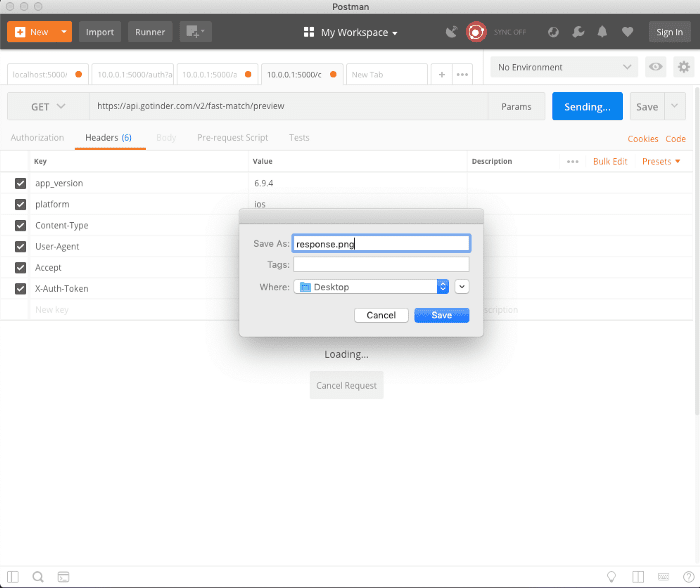
Task: Click the environment quick look eye icon
Action: coord(656,67)
